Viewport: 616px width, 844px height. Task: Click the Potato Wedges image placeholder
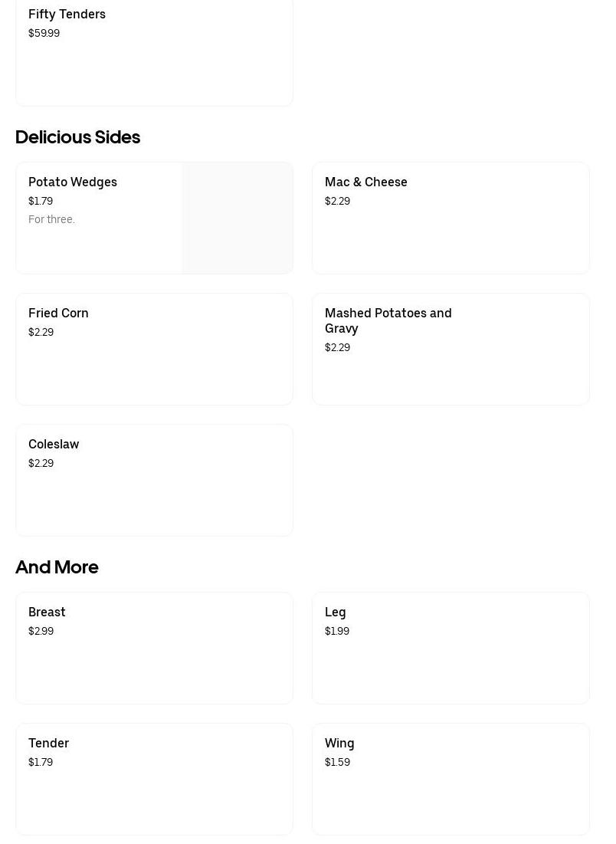click(x=237, y=218)
